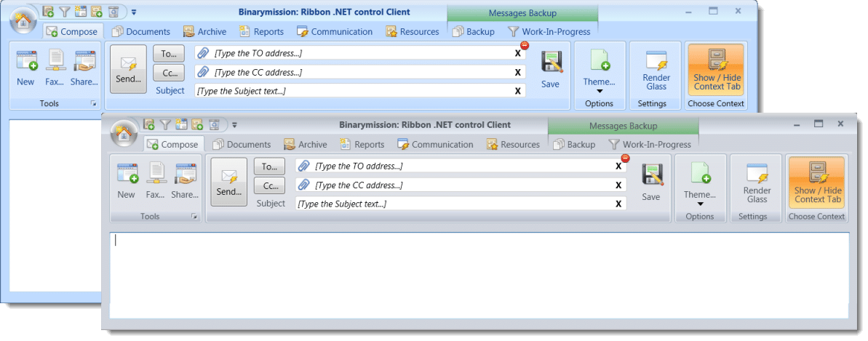Save the message in front gray window
This screenshot has width=868, height=341.
click(x=651, y=182)
